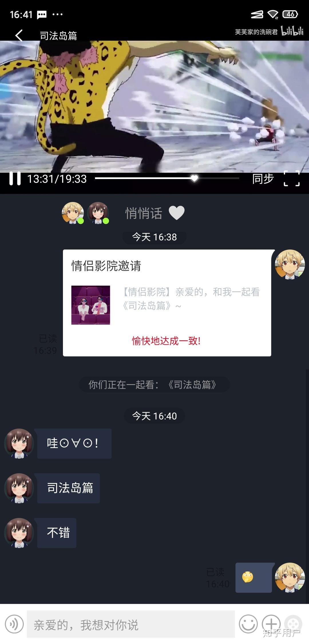Pause the video playback
The image size is (309, 644).
click(15, 178)
